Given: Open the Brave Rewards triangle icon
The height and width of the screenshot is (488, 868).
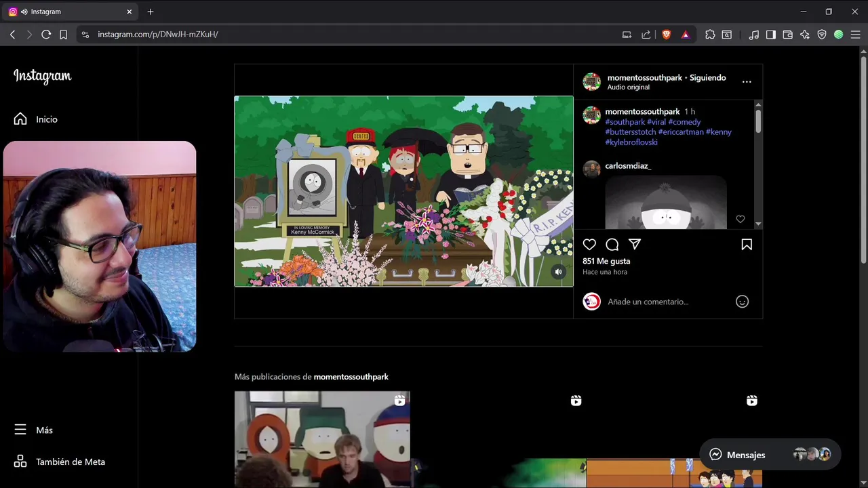Looking at the screenshot, I should coord(686,35).
